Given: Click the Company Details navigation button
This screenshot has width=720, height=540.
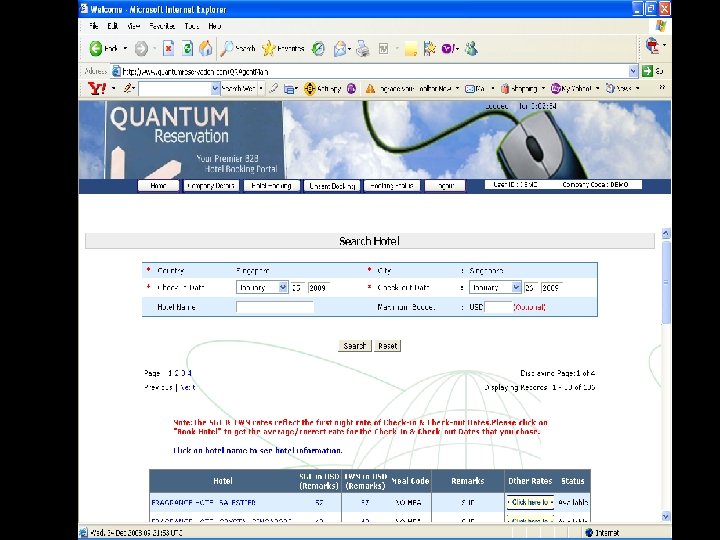Looking at the screenshot, I should click(211, 186).
